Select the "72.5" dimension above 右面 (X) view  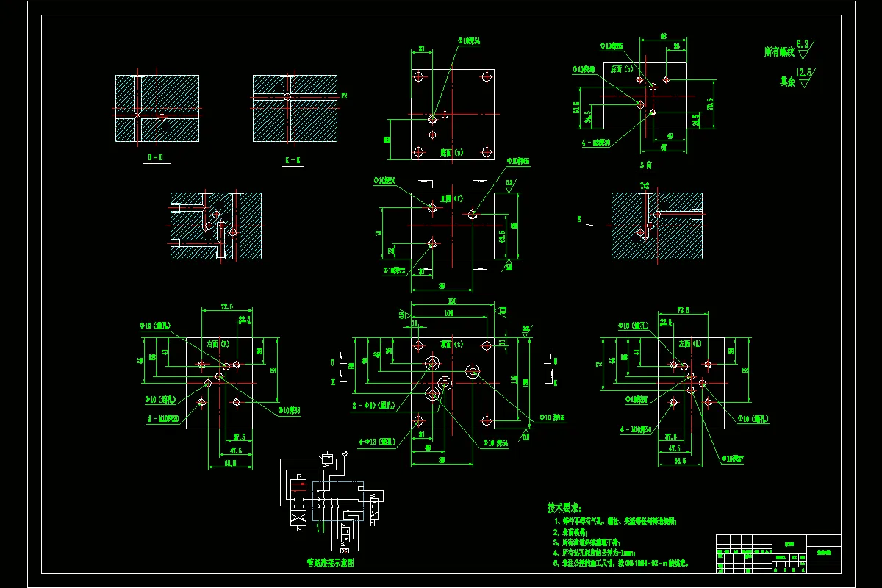(x=226, y=305)
